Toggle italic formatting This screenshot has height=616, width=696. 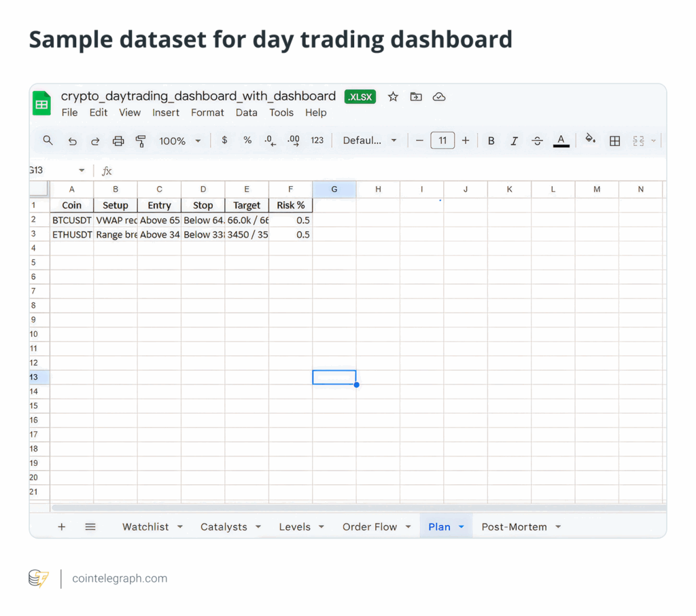coord(514,141)
